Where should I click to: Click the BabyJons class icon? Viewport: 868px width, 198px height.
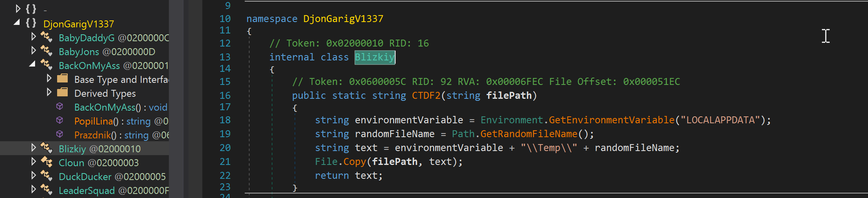46,51
